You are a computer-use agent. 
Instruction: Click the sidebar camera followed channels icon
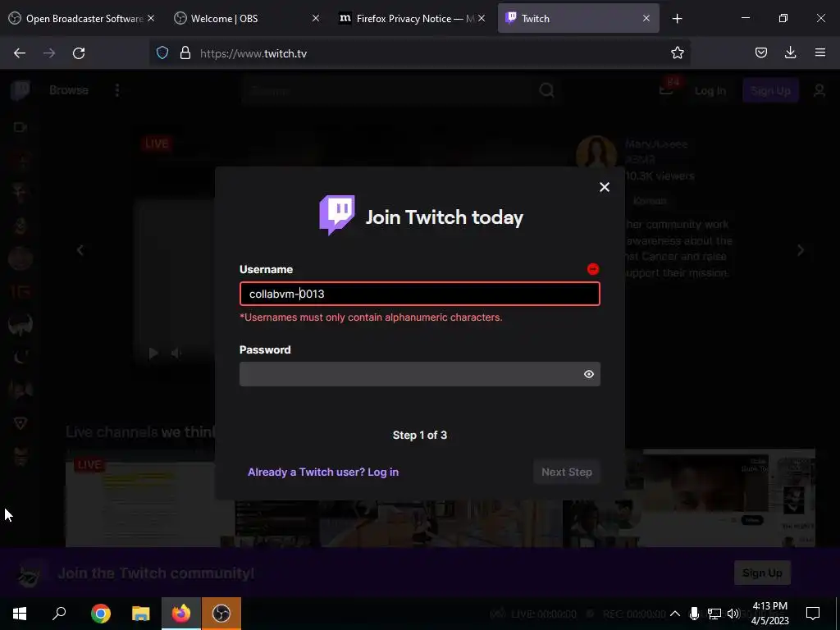click(21, 127)
